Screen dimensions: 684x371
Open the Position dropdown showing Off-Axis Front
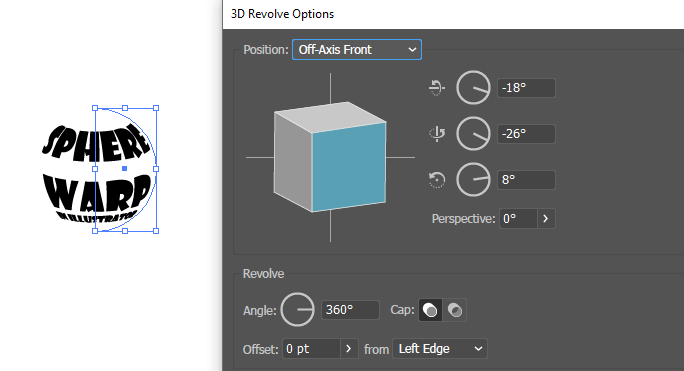357,50
